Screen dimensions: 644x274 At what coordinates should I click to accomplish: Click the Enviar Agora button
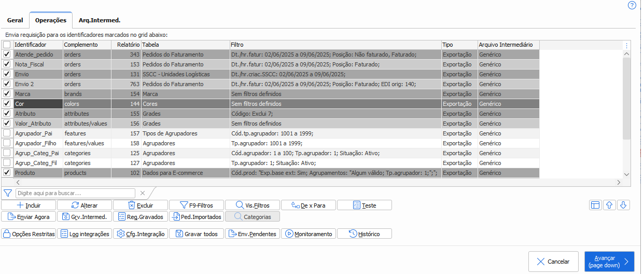29,217
